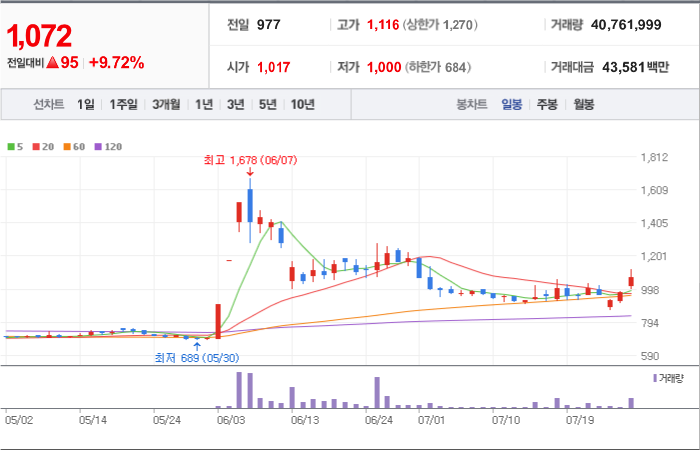Viewport: 700px width, 450px height.
Task: Click the 하한가 684 text
Action: coord(438,67)
